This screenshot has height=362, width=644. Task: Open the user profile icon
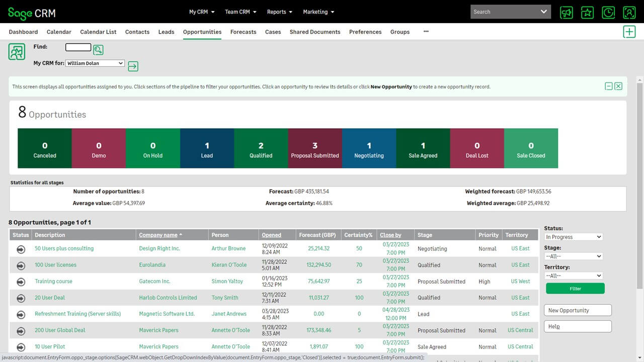tap(629, 13)
